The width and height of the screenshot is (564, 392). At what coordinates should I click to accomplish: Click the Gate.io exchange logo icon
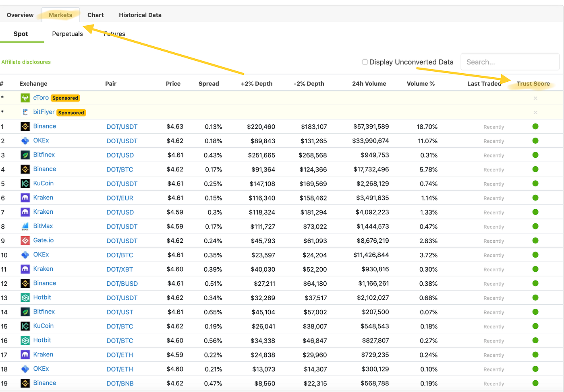coord(25,241)
